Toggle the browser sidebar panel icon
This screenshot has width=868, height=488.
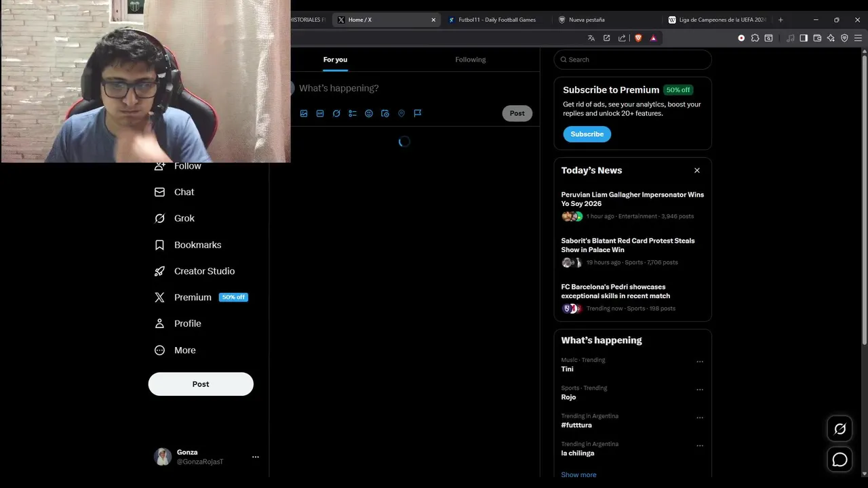(804, 38)
